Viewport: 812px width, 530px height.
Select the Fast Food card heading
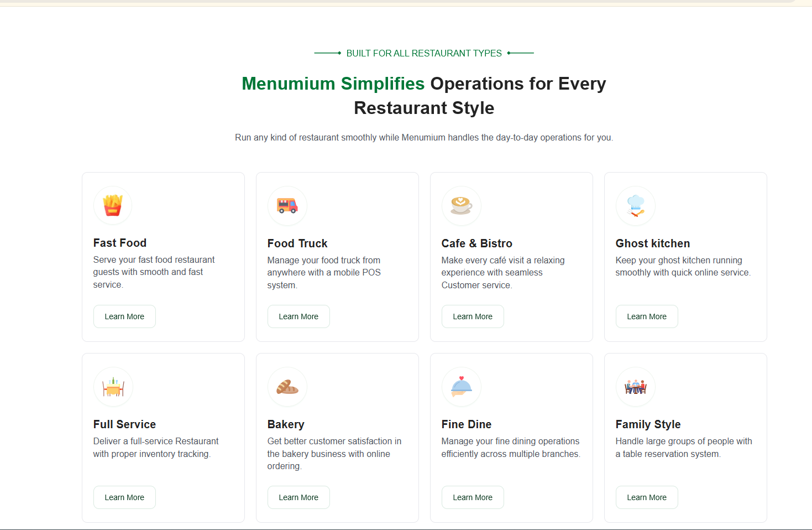coord(120,242)
